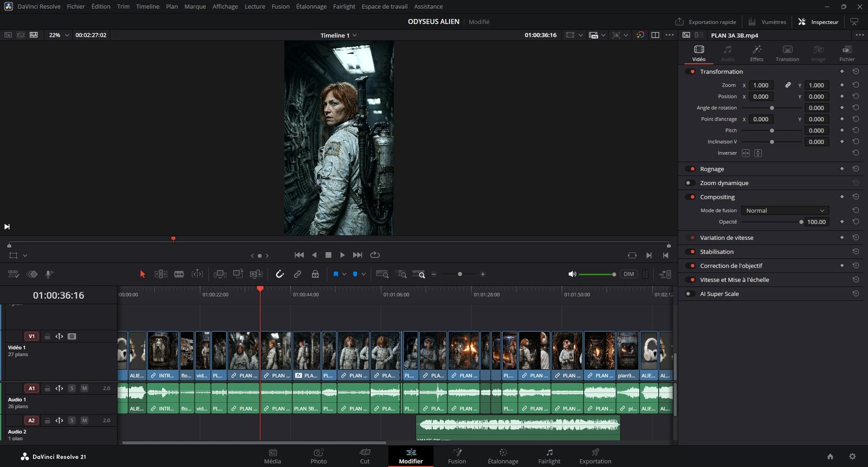Click the Detail zoom icon

click(401, 274)
